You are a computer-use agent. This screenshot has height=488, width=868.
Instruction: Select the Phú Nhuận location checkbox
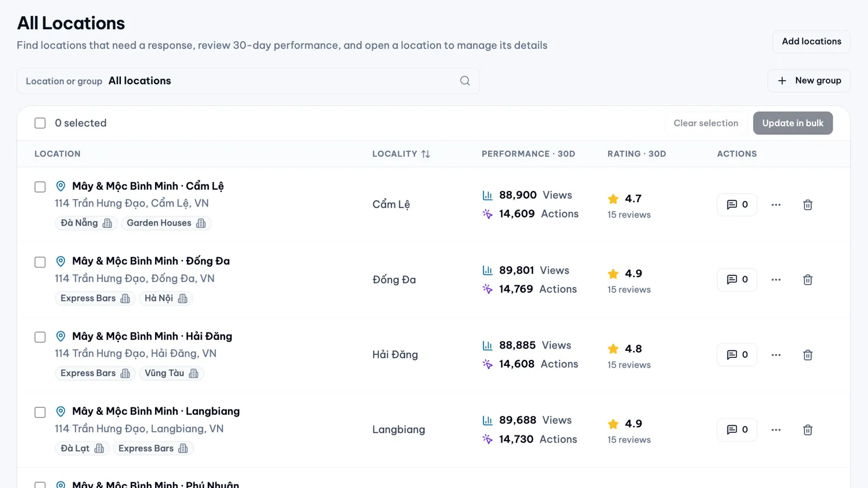[x=40, y=485]
